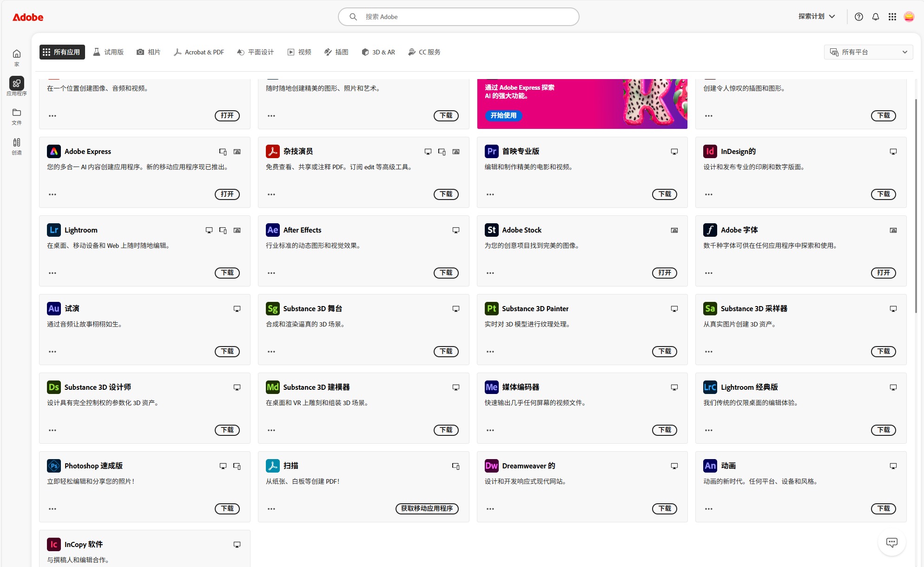This screenshot has width=924, height=567.
Task: Open the apps grid launcher icon
Action: [x=892, y=17]
